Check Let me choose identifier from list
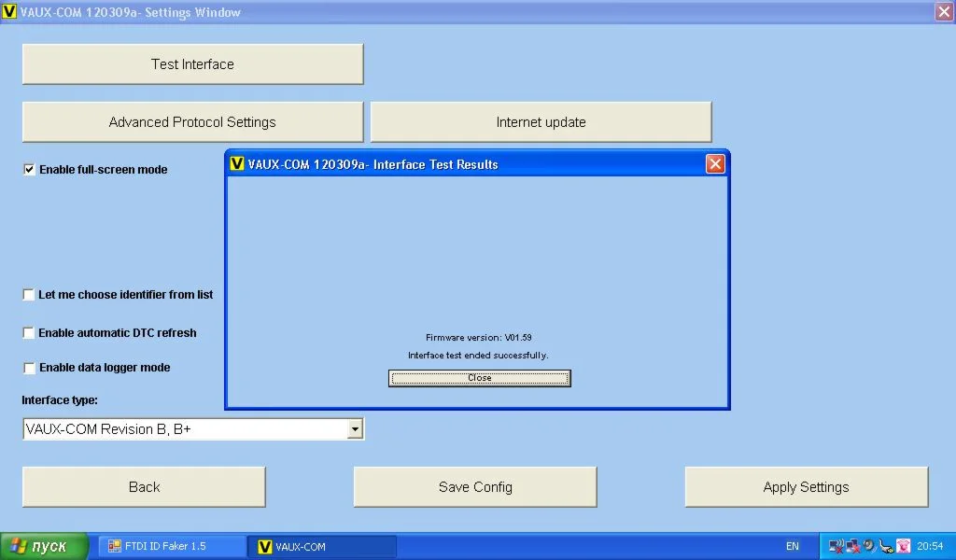956x560 pixels. pyautogui.click(x=29, y=295)
